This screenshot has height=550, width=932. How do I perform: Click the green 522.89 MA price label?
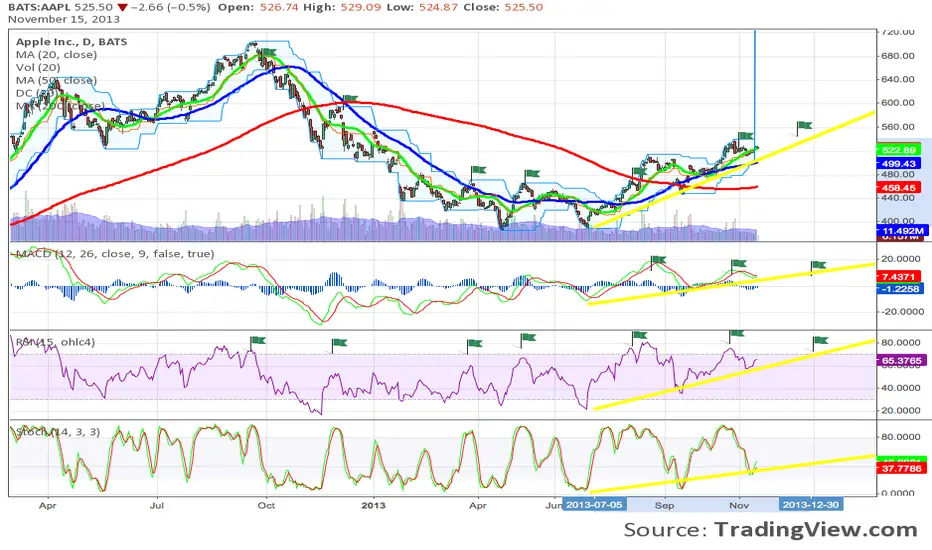[x=899, y=150]
